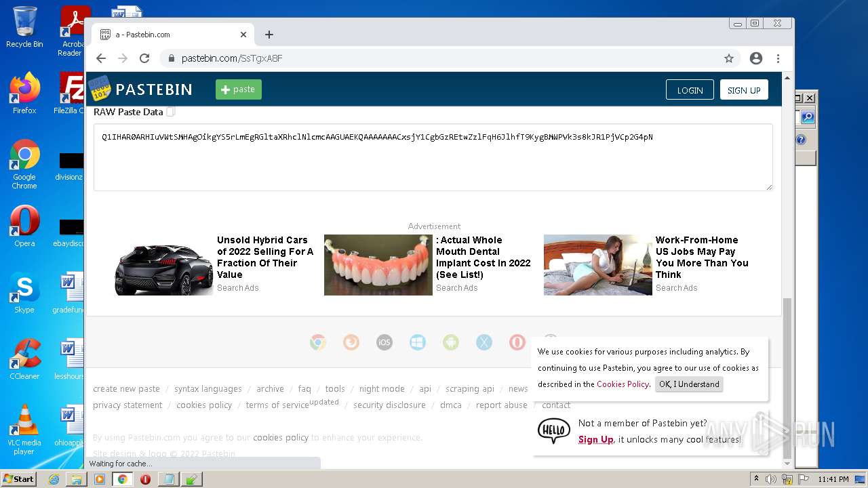This screenshot has width=868, height=488.
Task: Open a new browser tab
Action: (269, 35)
